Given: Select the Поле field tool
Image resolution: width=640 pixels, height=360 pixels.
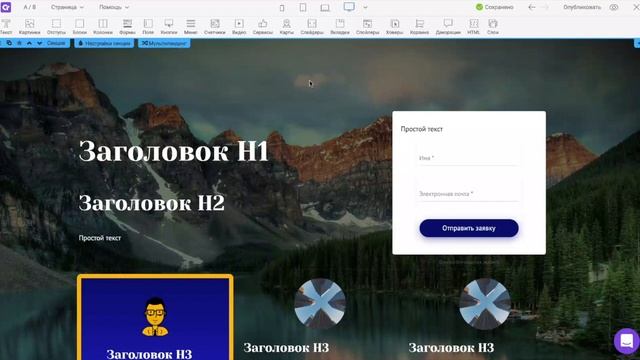Looking at the screenshot, I should pyautogui.click(x=148, y=27).
